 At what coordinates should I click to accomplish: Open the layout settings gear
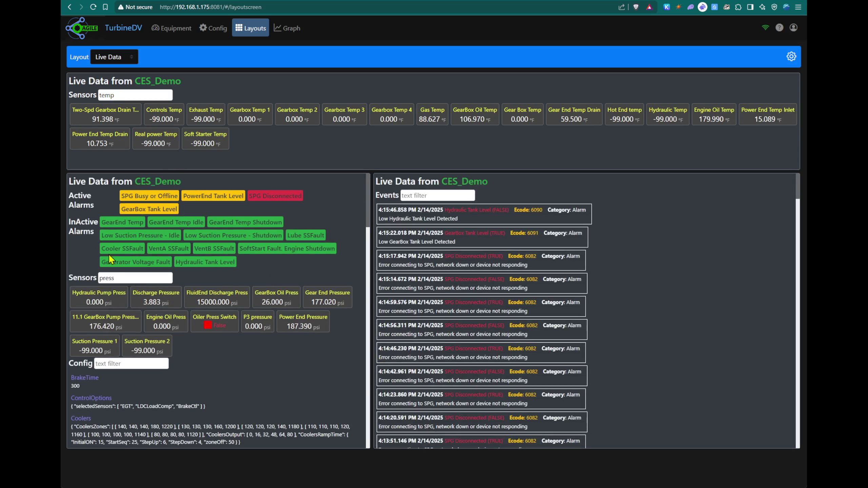[x=791, y=56]
